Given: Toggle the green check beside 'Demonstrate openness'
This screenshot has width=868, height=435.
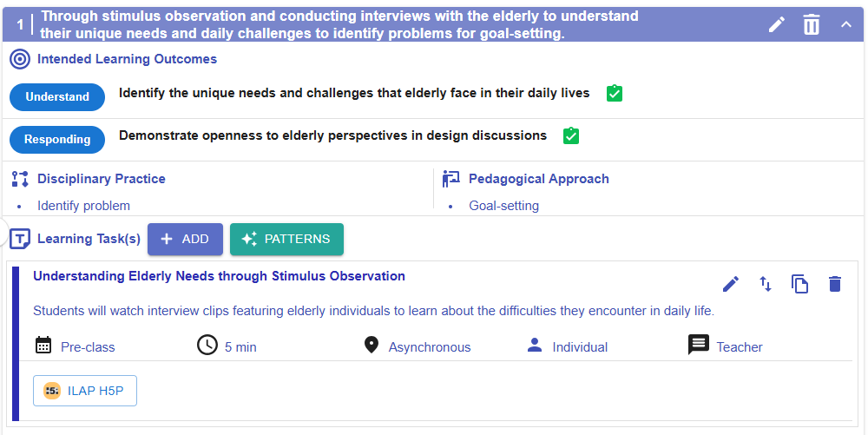Looking at the screenshot, I should click(571, 136).
